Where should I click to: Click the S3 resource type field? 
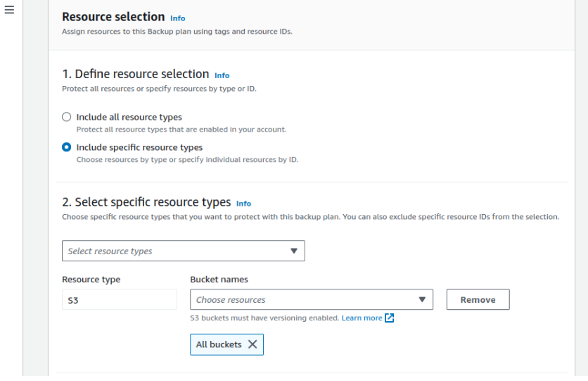coord(120,299)
